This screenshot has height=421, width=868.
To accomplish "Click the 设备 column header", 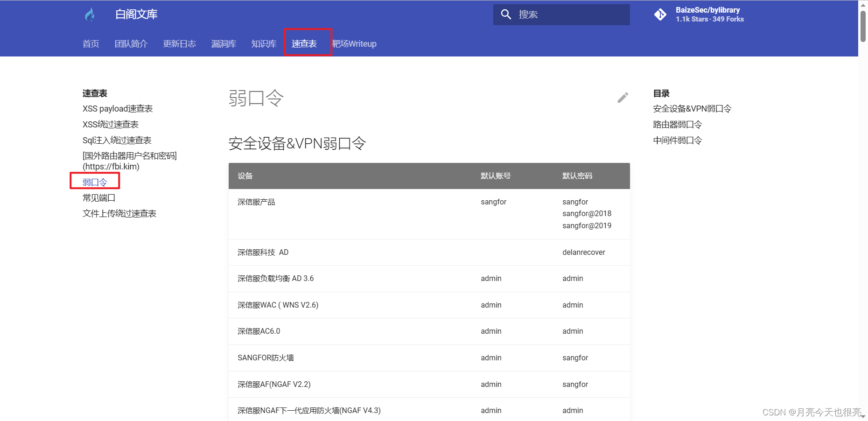I will [245, 176].
